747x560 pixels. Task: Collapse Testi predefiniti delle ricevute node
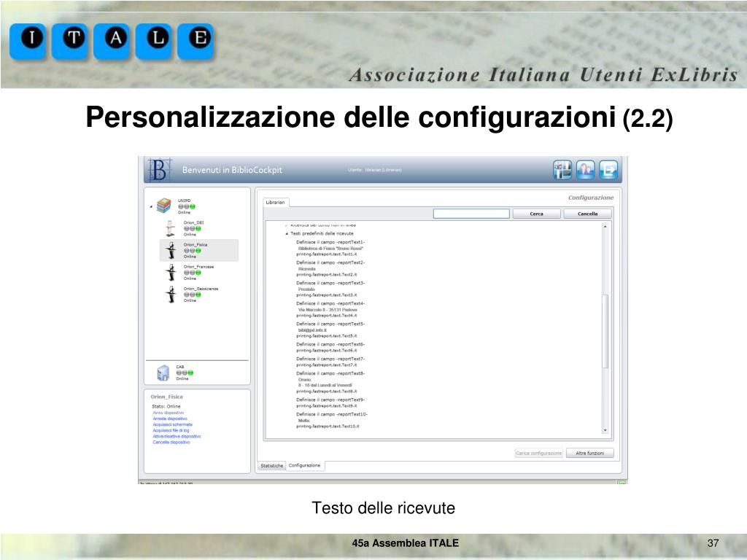point(287,234)
